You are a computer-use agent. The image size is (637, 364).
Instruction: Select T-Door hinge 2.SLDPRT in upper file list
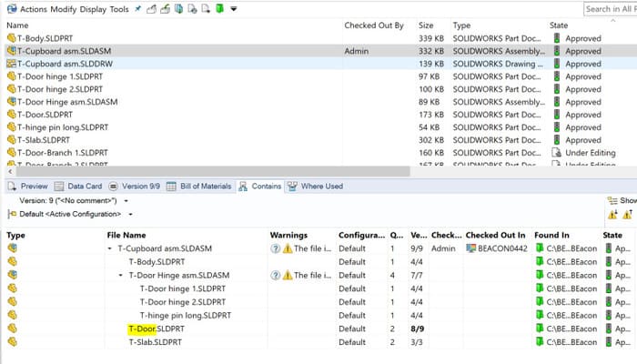tap(60, 89)
